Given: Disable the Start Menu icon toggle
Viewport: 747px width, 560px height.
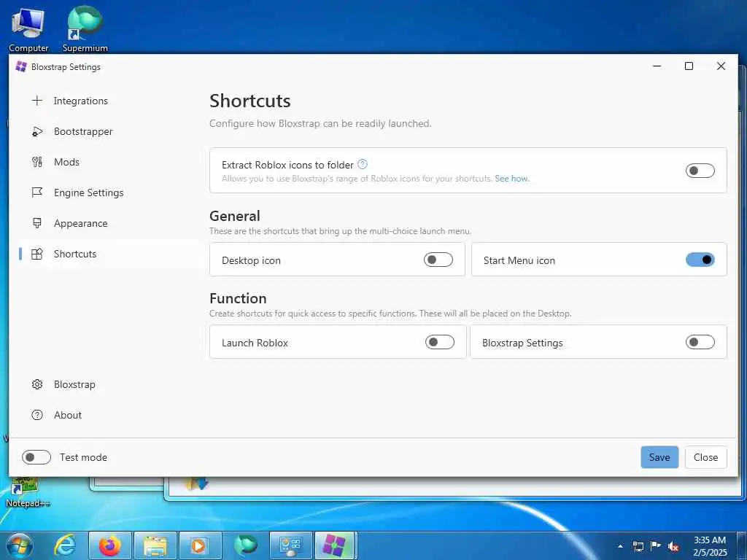Looking at the screenshot, I should pyautogui.click(x=700, y=260).
